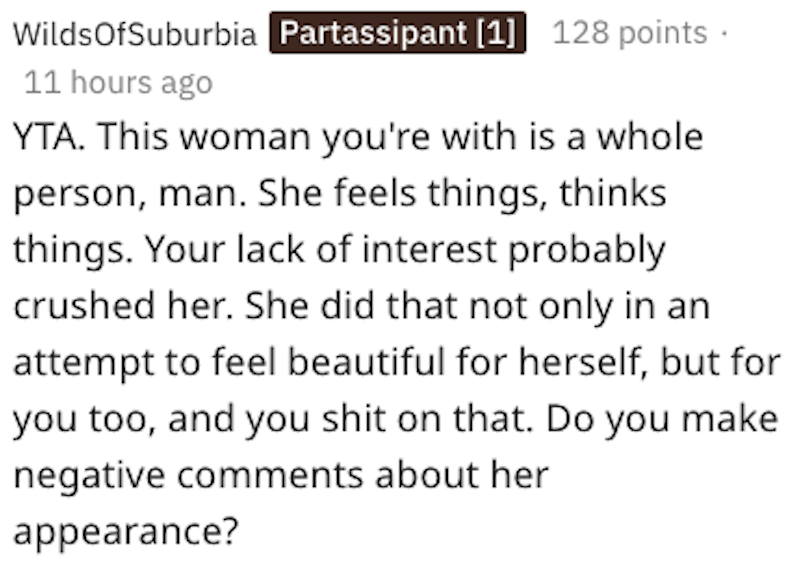Click the Partassipant [1] flair badge
800x566 pixels.
coord(398,33)
